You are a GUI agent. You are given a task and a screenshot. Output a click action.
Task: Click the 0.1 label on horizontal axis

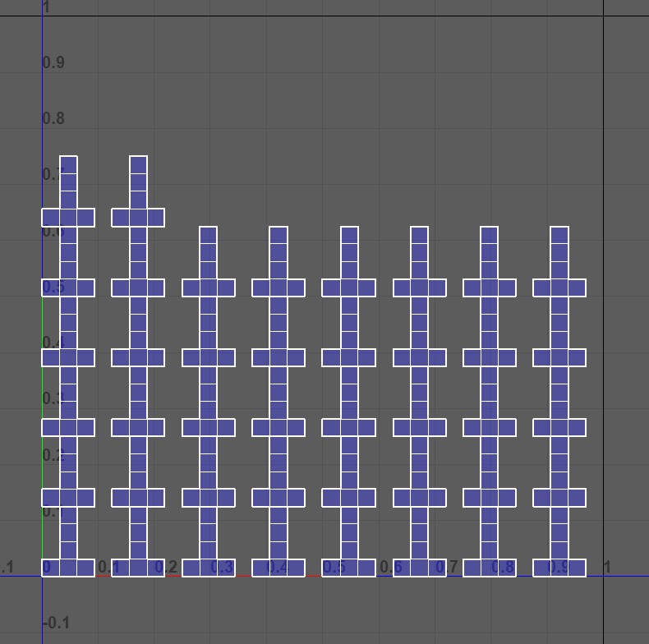[x=108, y=567]
